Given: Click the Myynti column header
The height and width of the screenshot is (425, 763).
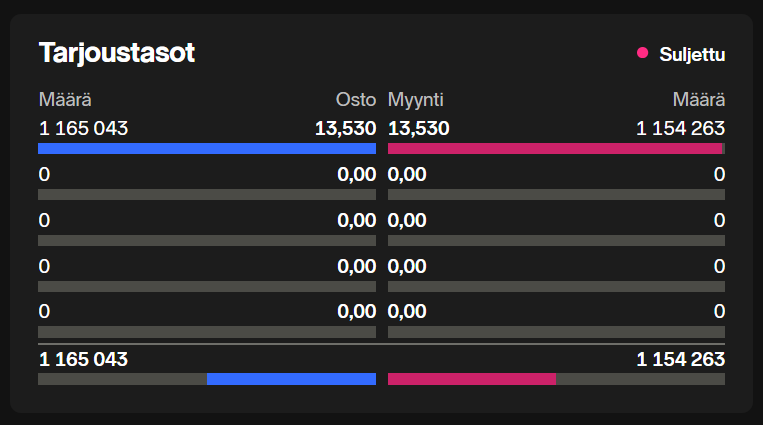Looking at the screenshot, I should pyautogui.click(x=415, y=99).
